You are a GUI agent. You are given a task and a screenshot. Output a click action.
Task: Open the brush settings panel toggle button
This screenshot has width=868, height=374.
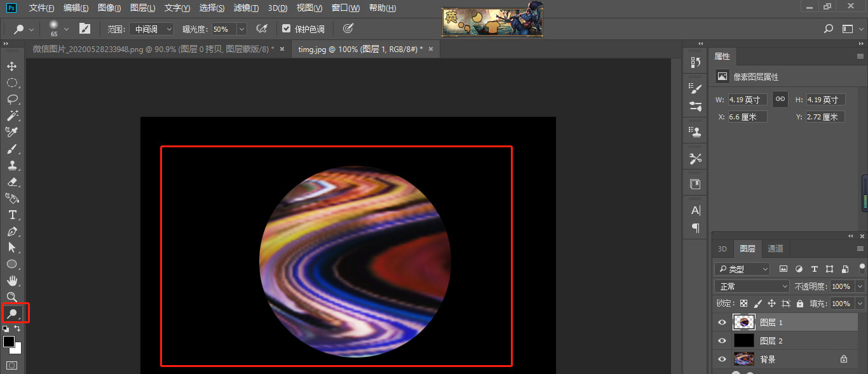click(x=85, y=29)
